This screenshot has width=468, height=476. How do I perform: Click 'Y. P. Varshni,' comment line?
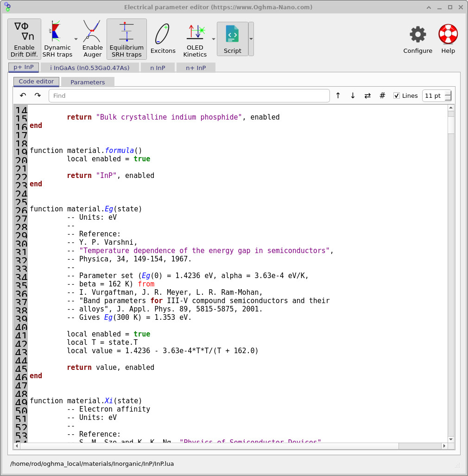[x=102, y=242]
